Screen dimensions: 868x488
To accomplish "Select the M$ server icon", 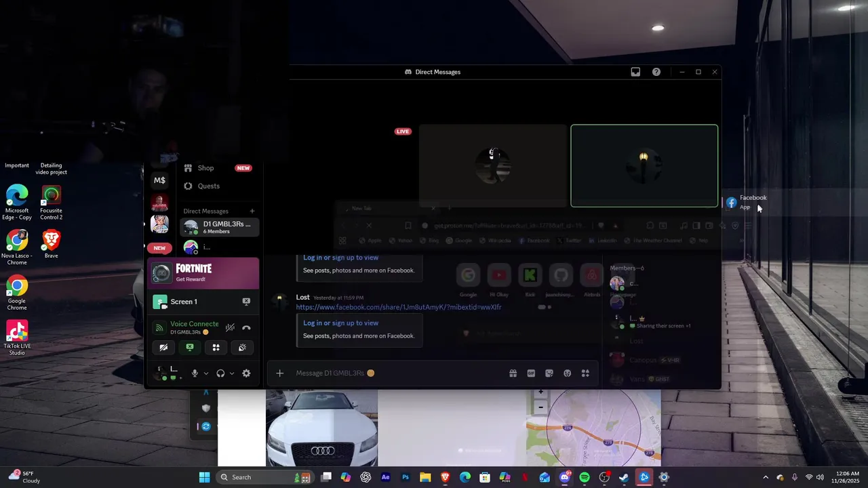I will pyautogui.click(x=159, y=180).
